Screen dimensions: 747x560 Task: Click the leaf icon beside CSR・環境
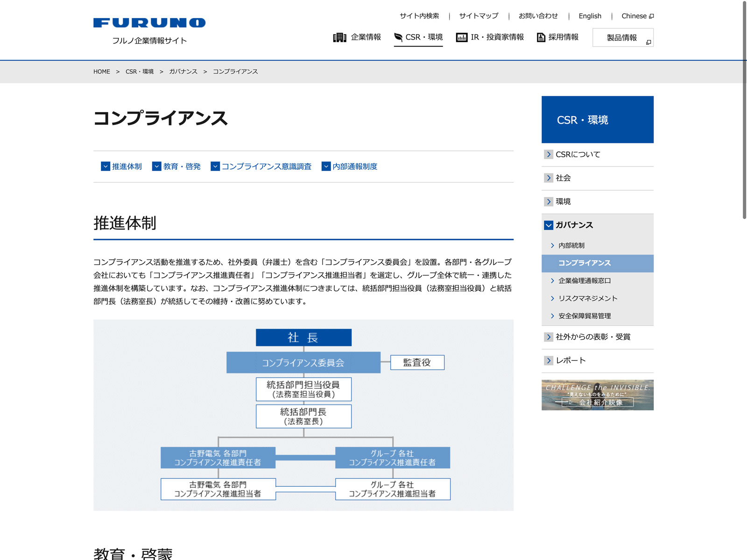398,37
